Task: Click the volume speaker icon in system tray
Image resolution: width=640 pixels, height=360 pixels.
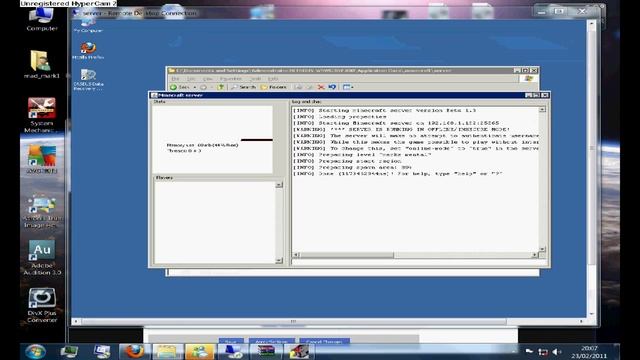Action: [556, 352]
